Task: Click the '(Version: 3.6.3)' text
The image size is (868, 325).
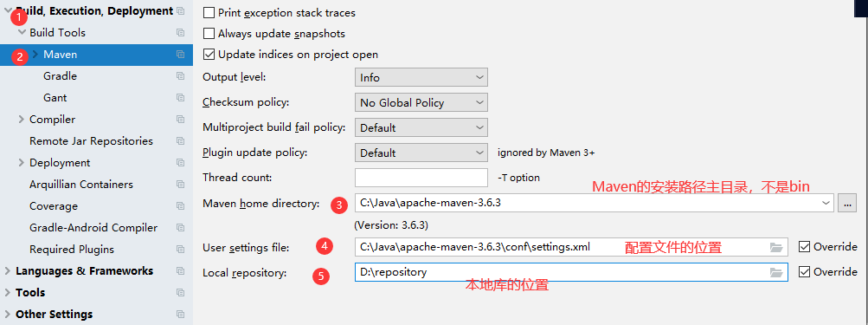Action: (391, 225)
